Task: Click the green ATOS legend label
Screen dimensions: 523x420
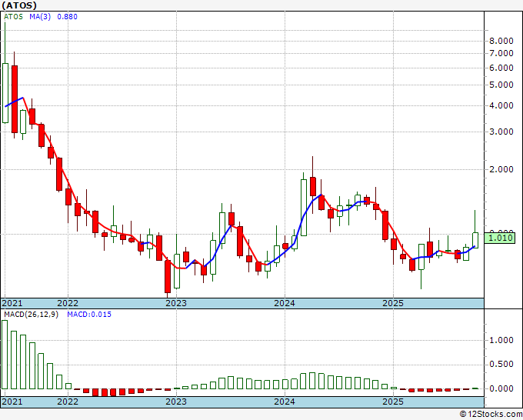Action: click(x=13, y=17)
